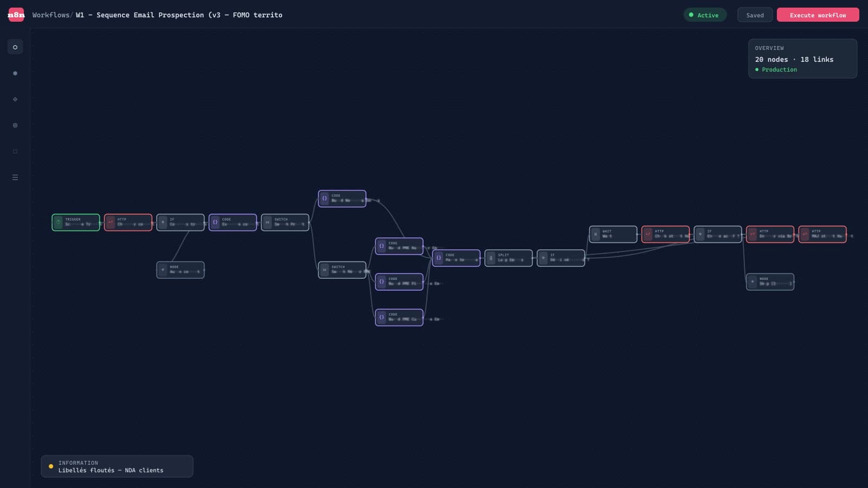The height and width of the screenshot is (488, 868).
Task: Select the green TRIGGER node icon
Action: tap(56, 222)
